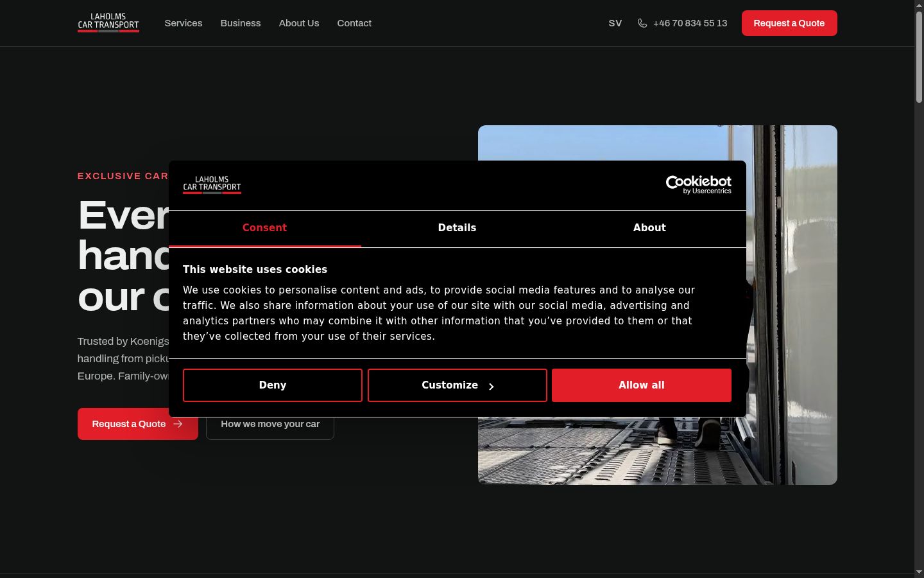
Task: Click the Laholms Car Transport header logo
Action: [x=108, y=22]
